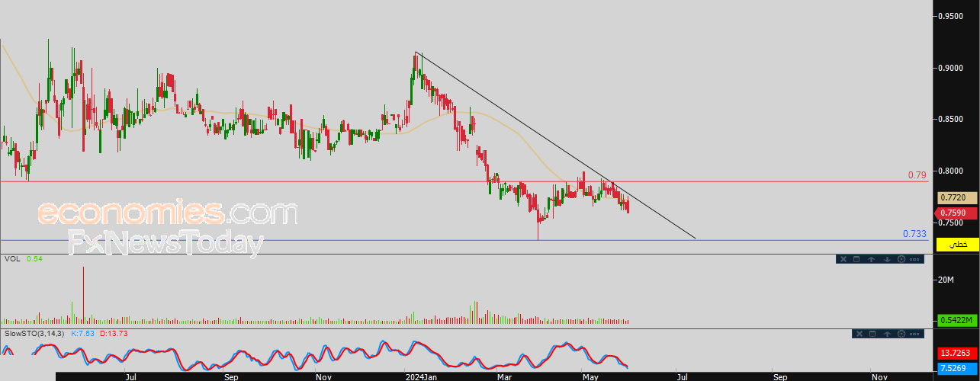Image resolution: width=980 pixels, height=381 pixels.
Task: Click the Nov label before 2024Jan
Action: 324,376
